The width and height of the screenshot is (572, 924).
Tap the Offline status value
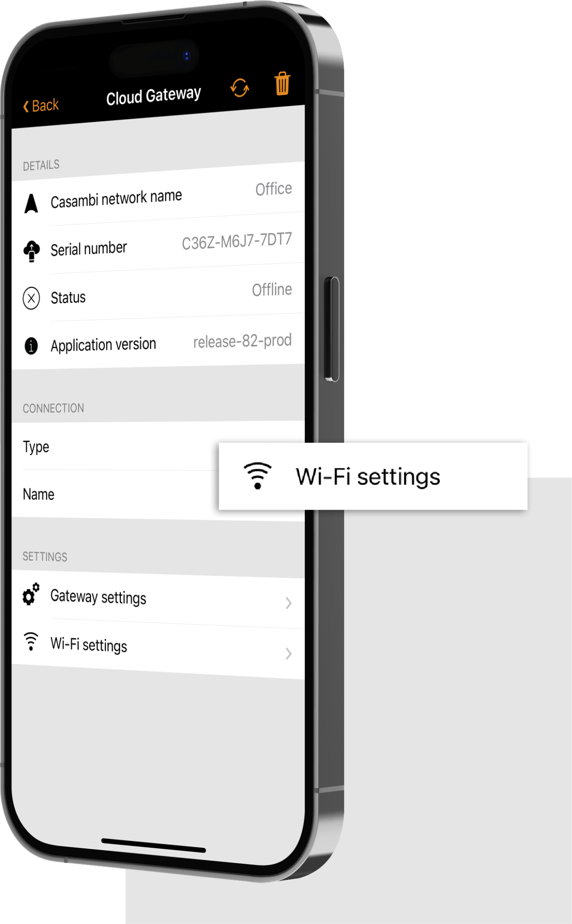[272, 290]
